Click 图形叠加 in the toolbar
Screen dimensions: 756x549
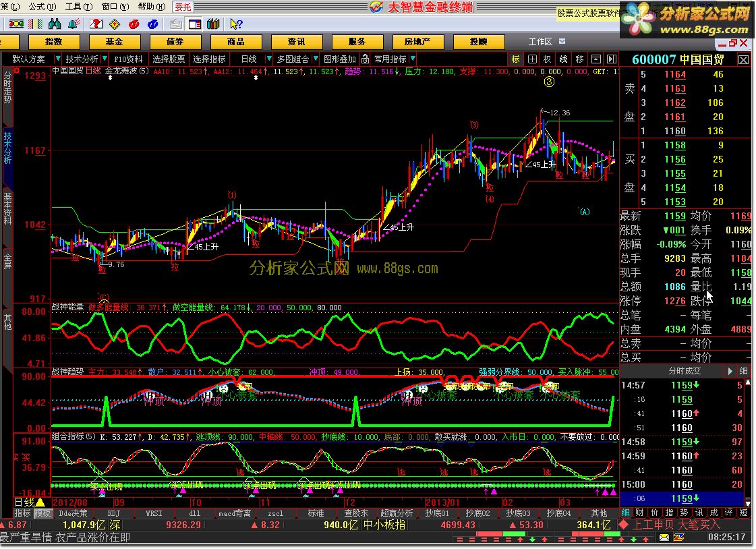pos(339,59)
